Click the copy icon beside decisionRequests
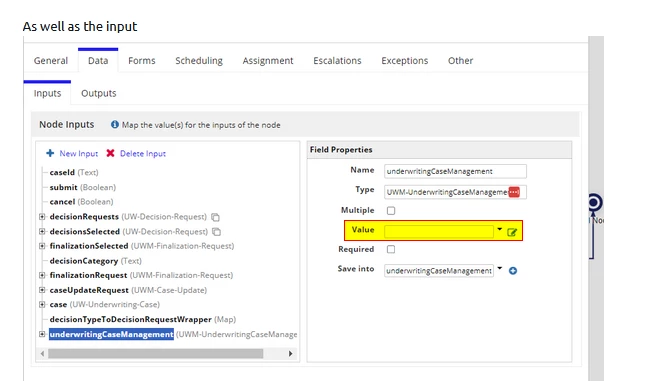 pyautogui.click(x=215, y=217)
